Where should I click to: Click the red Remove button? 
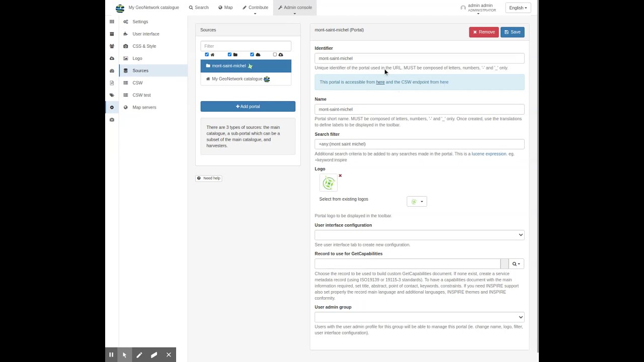click(x=484, y=32)
